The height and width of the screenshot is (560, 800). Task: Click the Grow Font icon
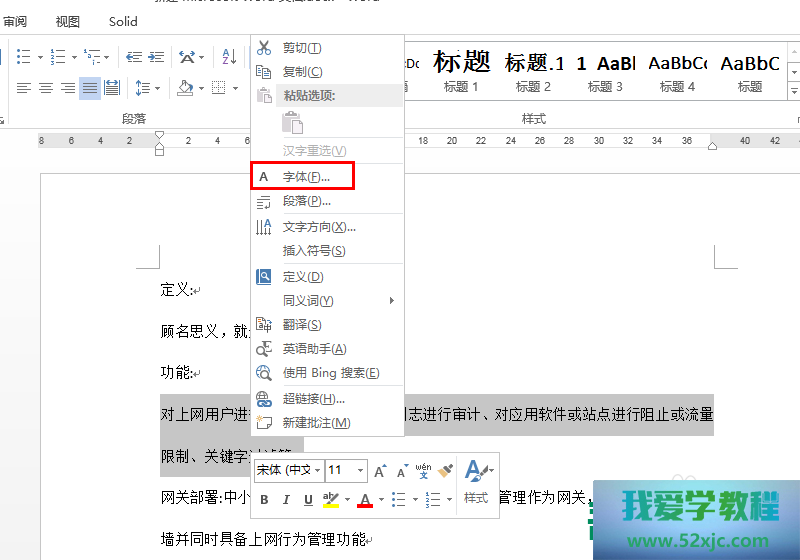[x=380, y=470]
